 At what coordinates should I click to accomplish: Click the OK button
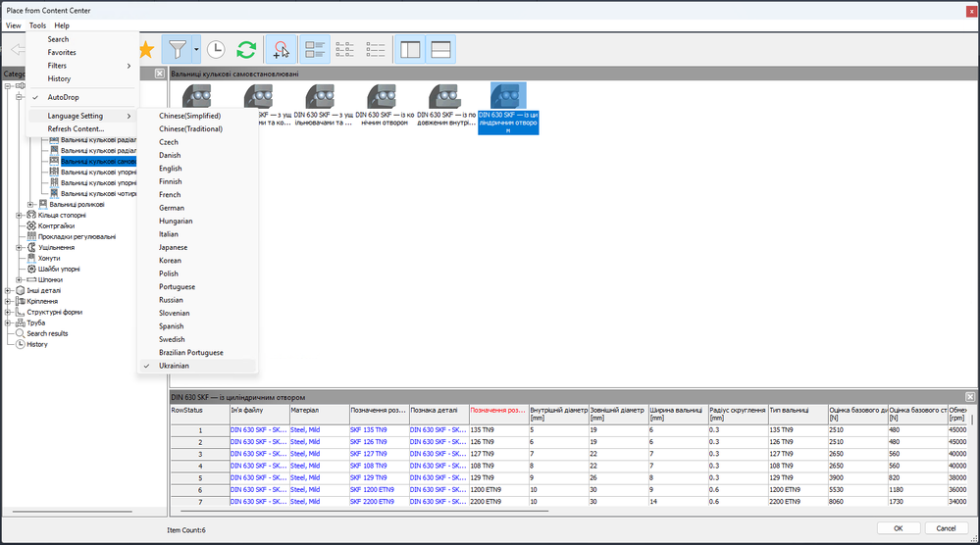pyautogui.click(x=899, y=528)
